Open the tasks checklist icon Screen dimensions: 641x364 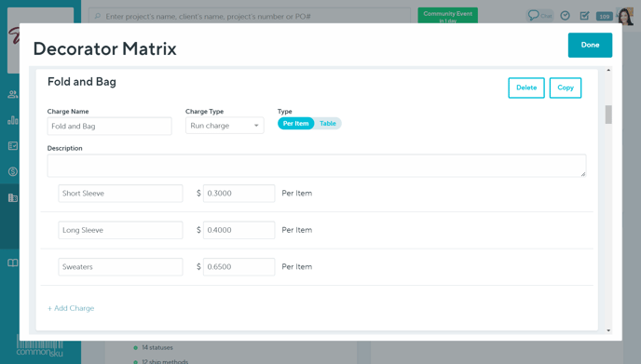pyautogui.click(x=584, y=16)
